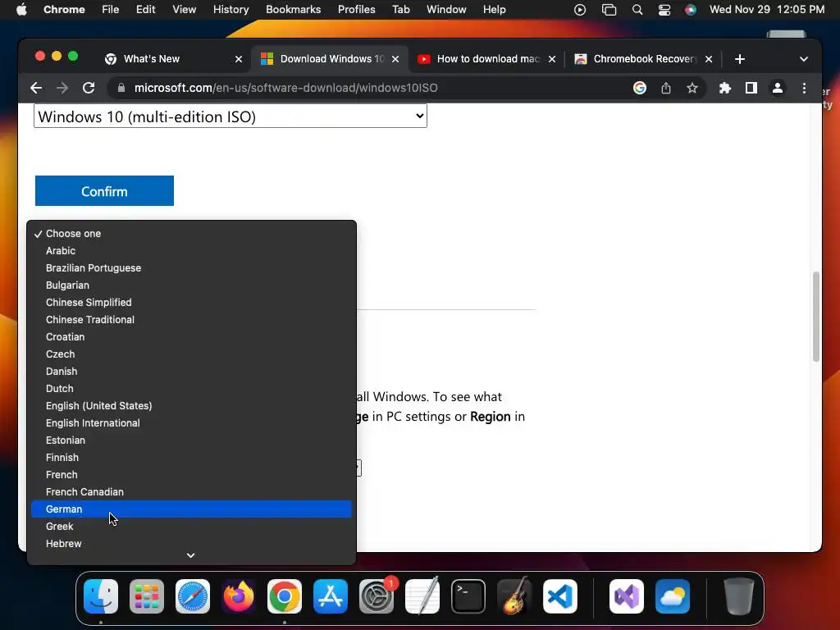This screenshot has width=840, height=630.
Task: Reload the Microsoft download page
Action: point(89,88)
